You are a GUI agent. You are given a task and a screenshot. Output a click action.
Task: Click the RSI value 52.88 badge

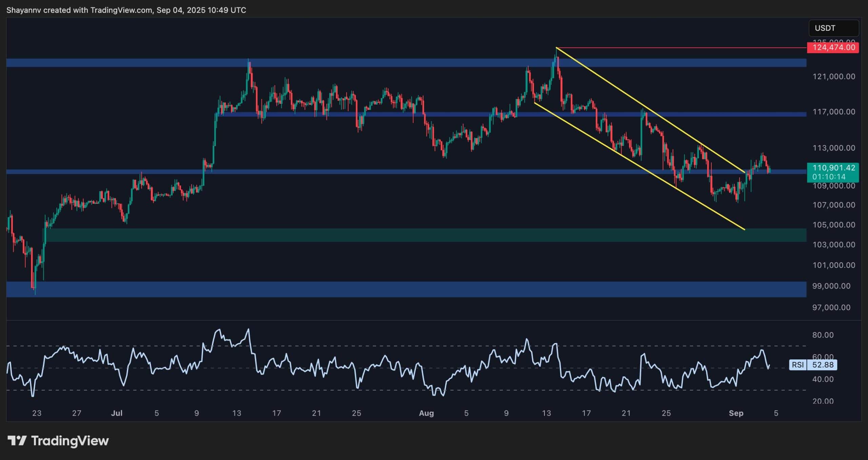pyautogui.click(x=823, y=365)
